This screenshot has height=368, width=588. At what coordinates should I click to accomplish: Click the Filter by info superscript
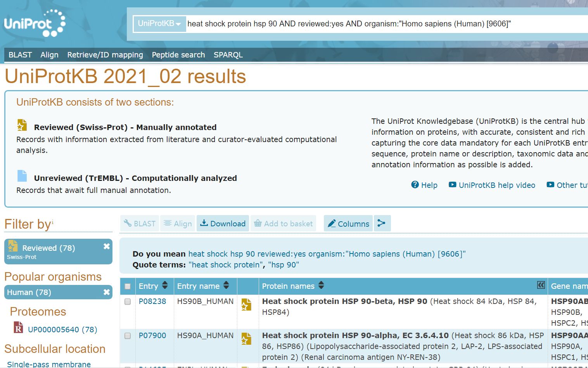pos(53,222)
